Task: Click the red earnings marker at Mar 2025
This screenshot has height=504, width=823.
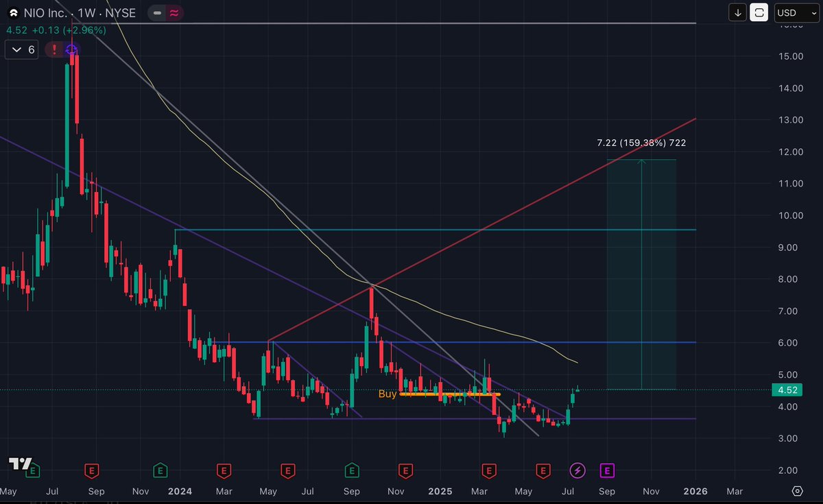Action: click(489, 470)
